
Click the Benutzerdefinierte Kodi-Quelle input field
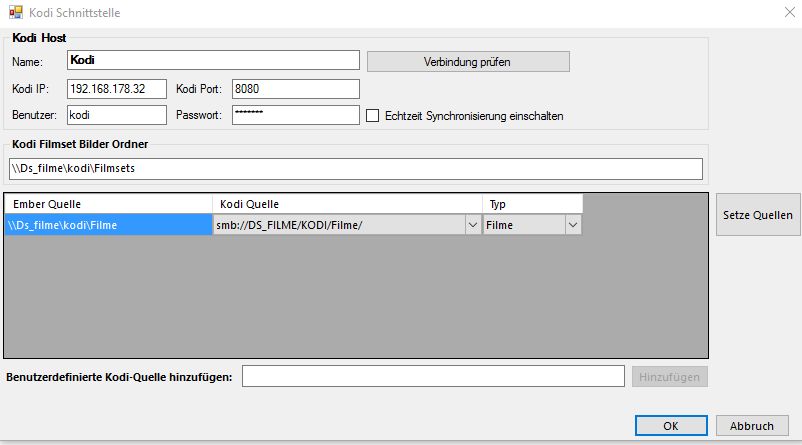coord(433,376)
